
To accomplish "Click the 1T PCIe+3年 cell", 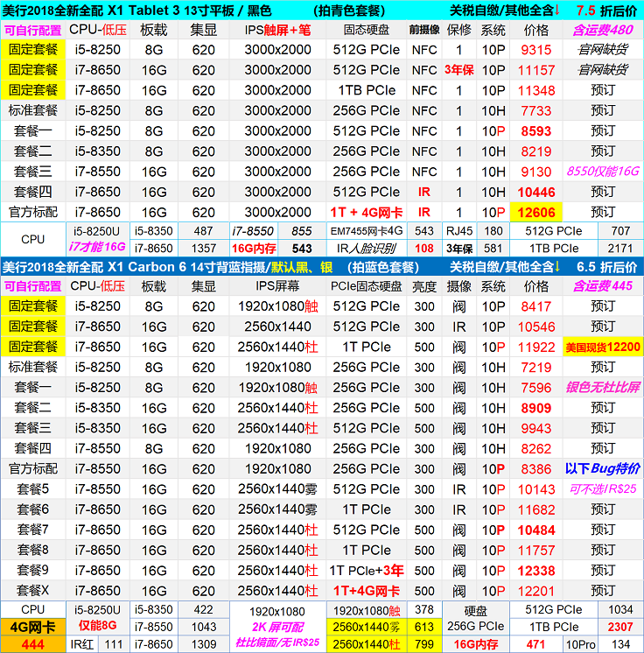I will pyautogui.click(x=367, y=571).
